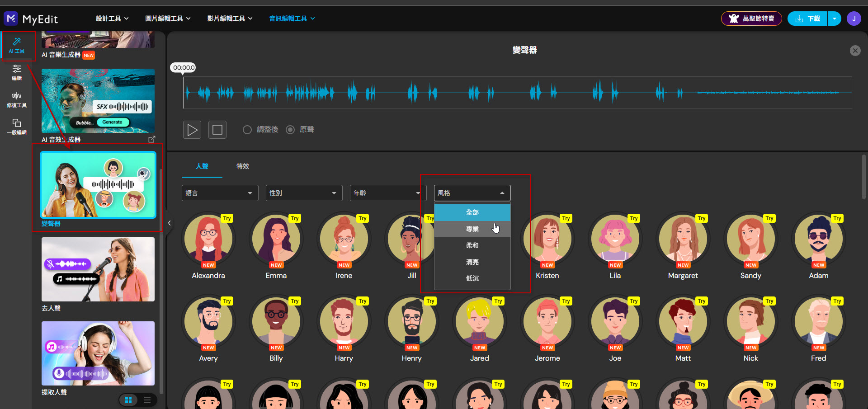Open the AI 工具 sidebar panel
The image size is (868, 409).
point(17,45)
